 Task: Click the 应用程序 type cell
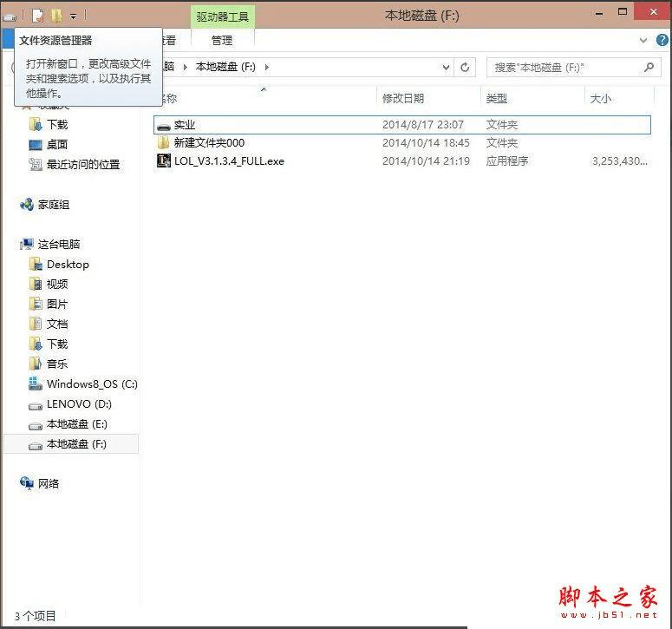(x=507, y=161)
